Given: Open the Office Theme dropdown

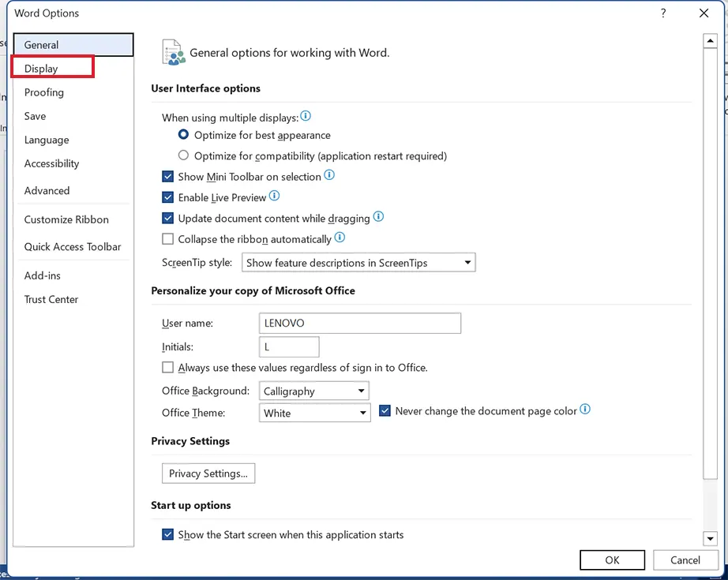Looking at the screenshot, I should (315, 413).
